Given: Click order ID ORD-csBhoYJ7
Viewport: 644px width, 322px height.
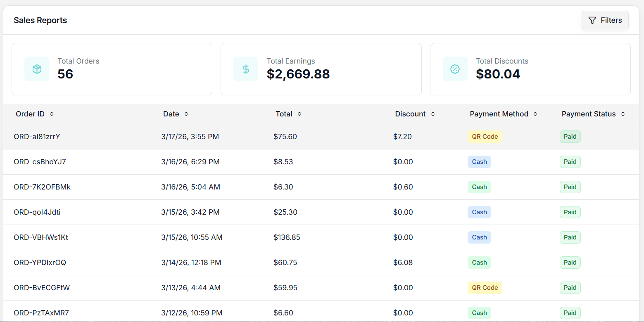Looking at the screenshot, I should pos(40,162).
